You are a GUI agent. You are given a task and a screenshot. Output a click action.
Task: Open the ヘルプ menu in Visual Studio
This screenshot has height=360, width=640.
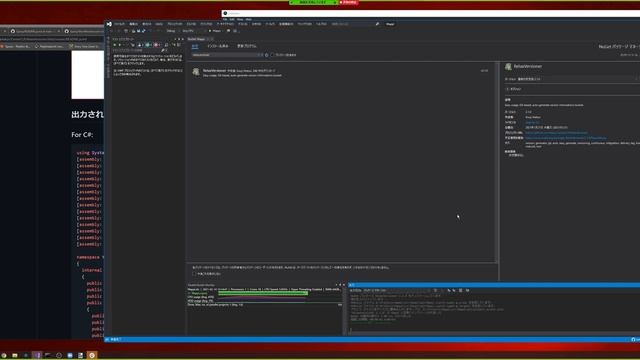click(x=321, y=24)
